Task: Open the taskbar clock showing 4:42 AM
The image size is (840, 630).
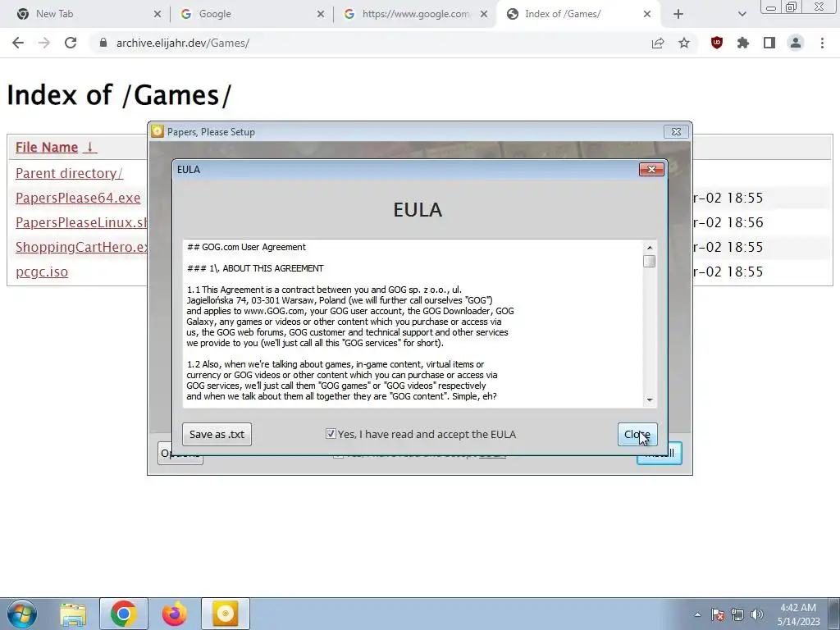Action: (x=799, y=614)
